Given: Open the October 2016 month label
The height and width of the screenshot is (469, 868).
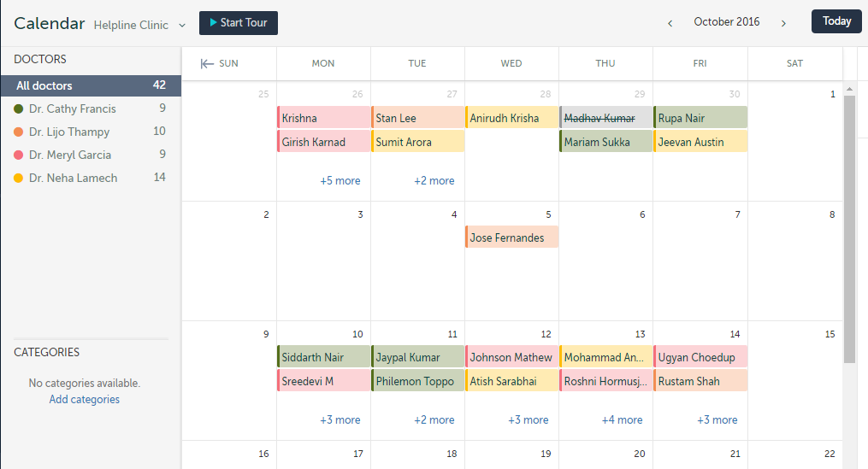Looking at the screenshot, I should (726, 22).
